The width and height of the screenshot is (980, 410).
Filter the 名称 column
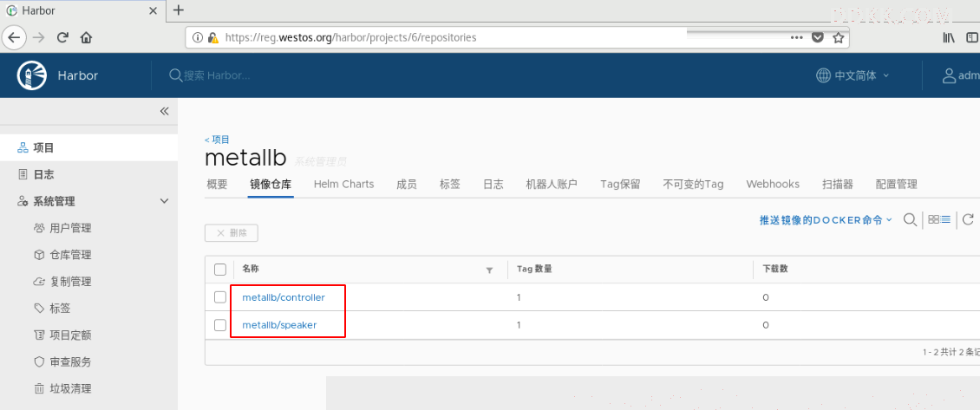(489, 270)
